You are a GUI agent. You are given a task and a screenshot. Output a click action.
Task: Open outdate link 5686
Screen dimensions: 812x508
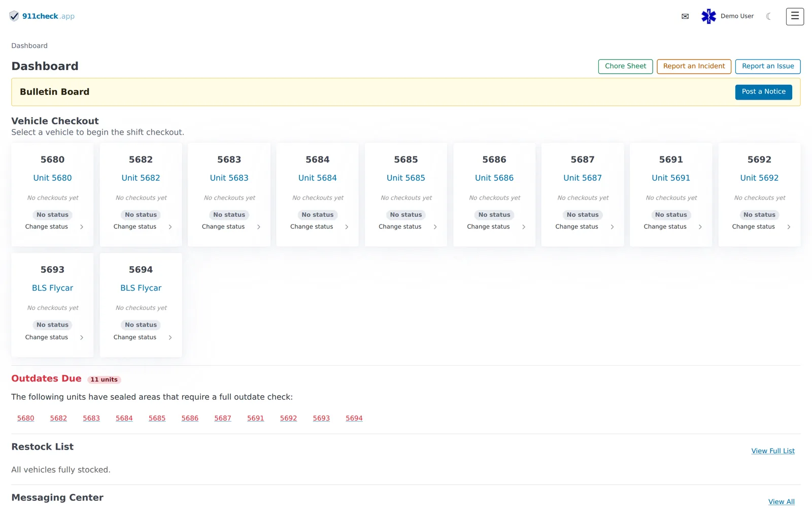point(190,418)
